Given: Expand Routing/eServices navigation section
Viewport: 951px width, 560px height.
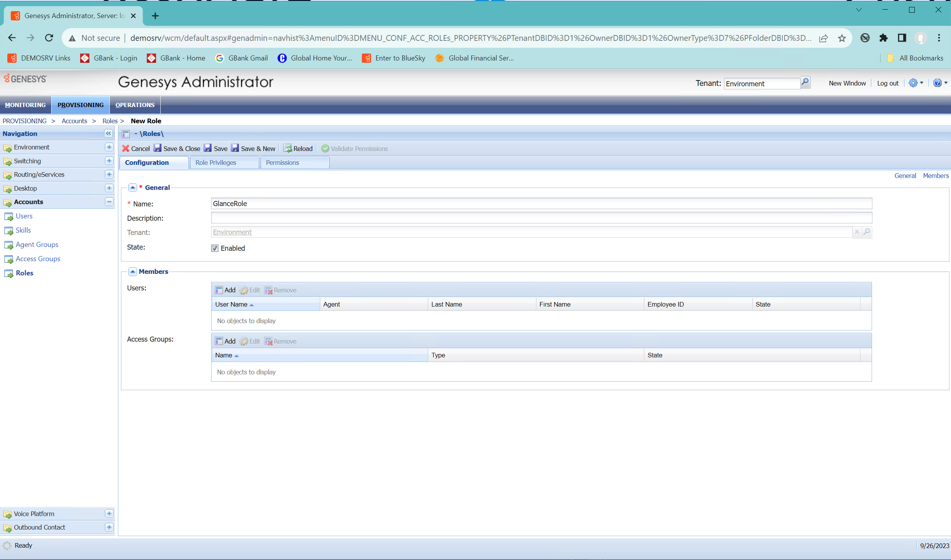Looking at the screenshot, I should click(x=109, y=174).
